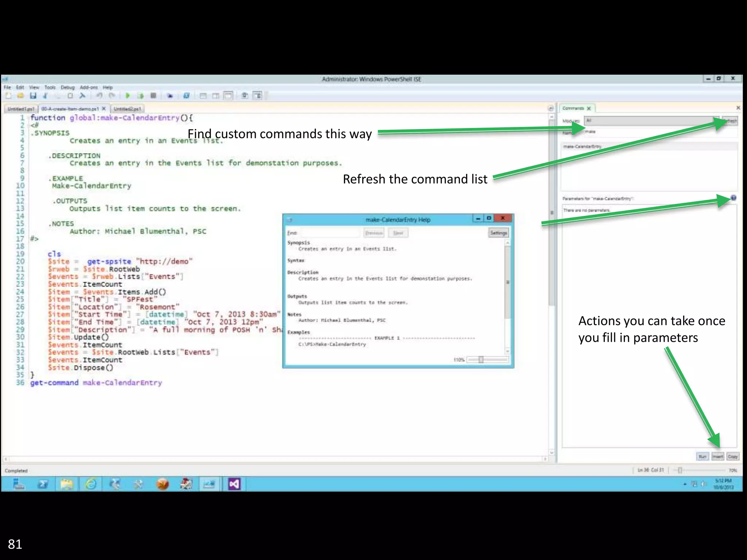Click the Redo arrow icon
The image size is (747, 560).
(112, 96)
